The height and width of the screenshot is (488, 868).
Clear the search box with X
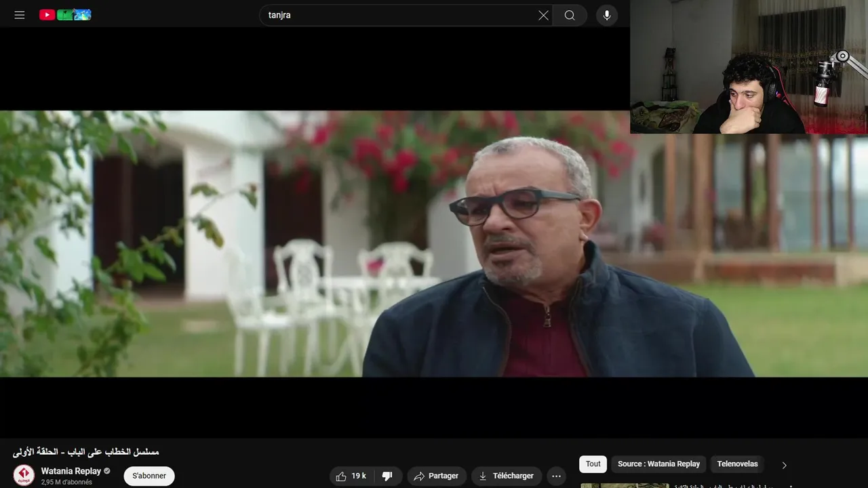(x=543, y=15)
